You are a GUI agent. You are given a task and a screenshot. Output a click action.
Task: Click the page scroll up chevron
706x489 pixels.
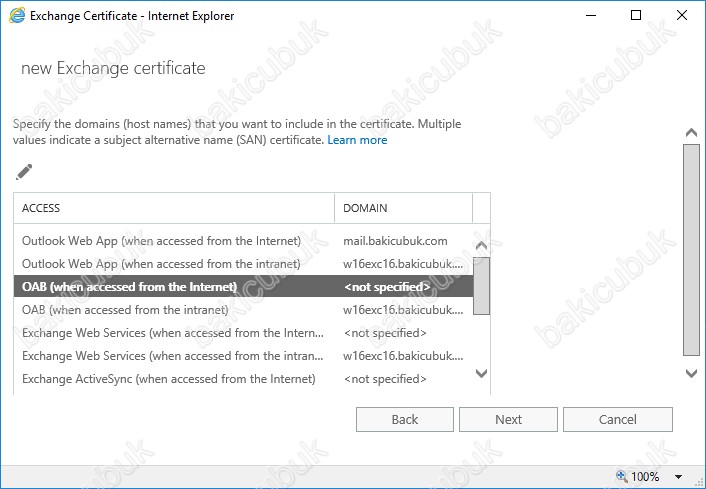(691, 133)
